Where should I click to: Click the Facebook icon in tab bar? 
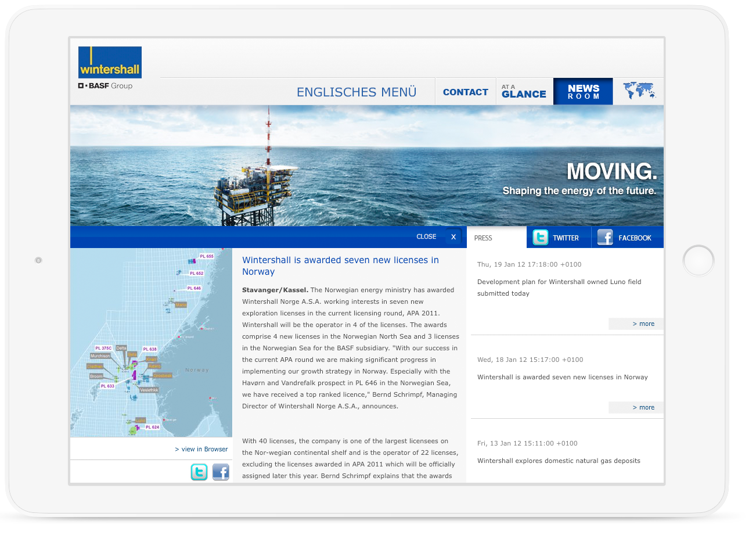(605, 238)
